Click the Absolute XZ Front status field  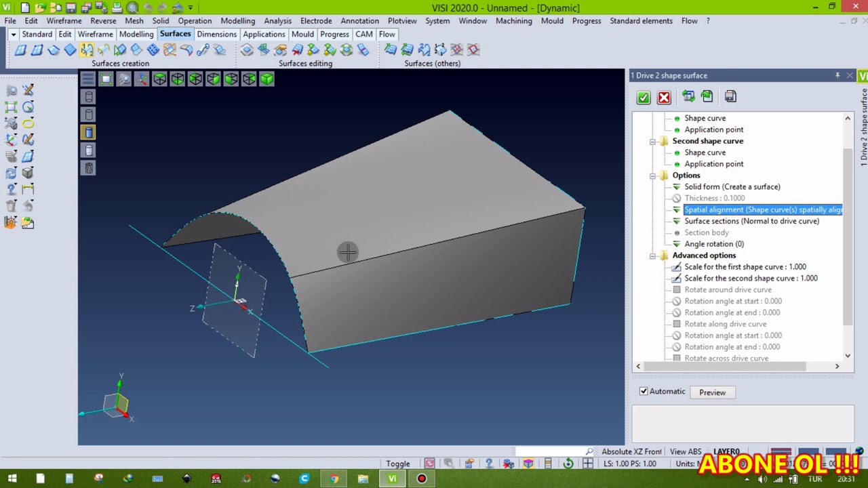coord(631,452)
